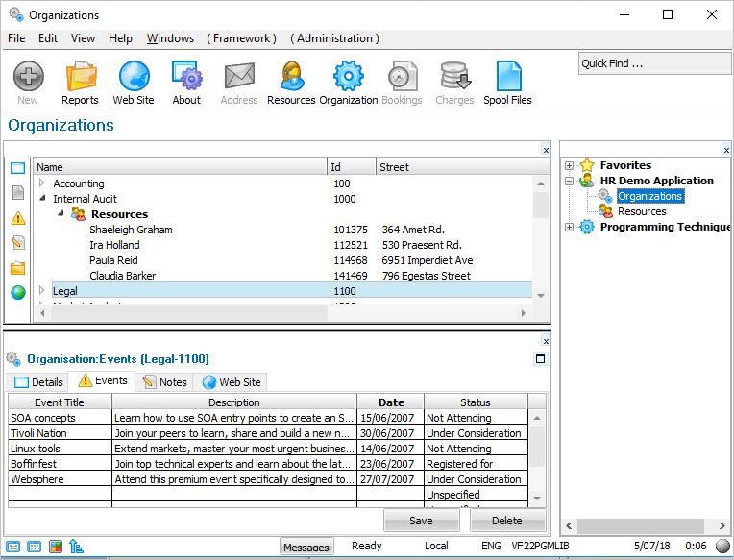Click the Save button

421,521
